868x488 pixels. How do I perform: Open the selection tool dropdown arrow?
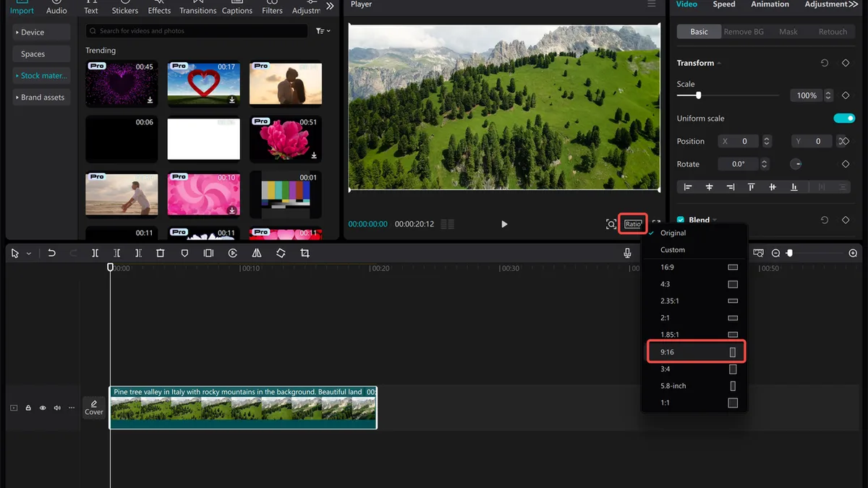[x=29, y=254]
